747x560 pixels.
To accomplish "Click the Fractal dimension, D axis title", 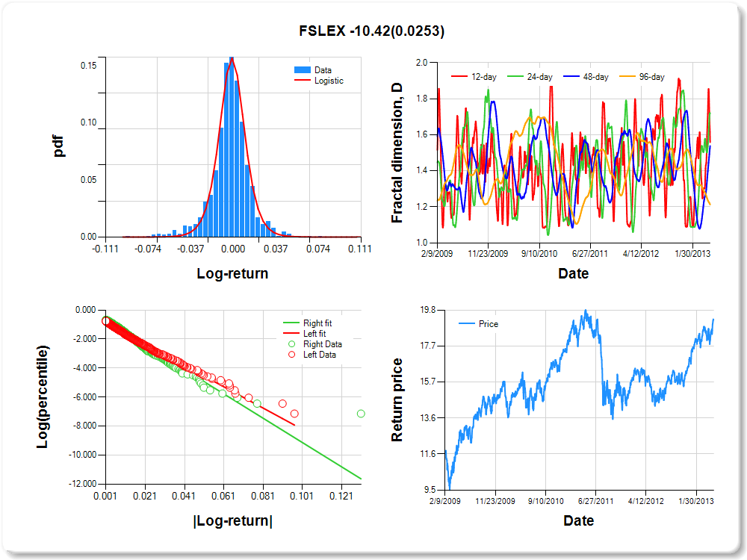I will 397,153.
